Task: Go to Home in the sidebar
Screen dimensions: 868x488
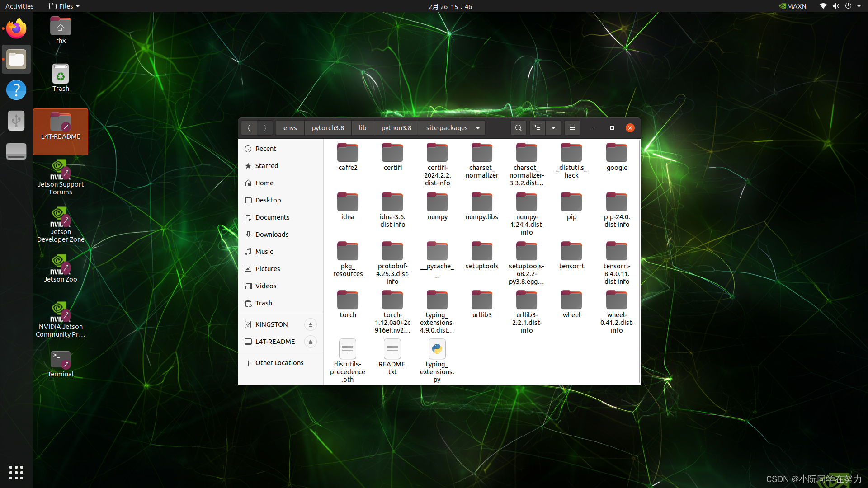Action: pos(281,183)
